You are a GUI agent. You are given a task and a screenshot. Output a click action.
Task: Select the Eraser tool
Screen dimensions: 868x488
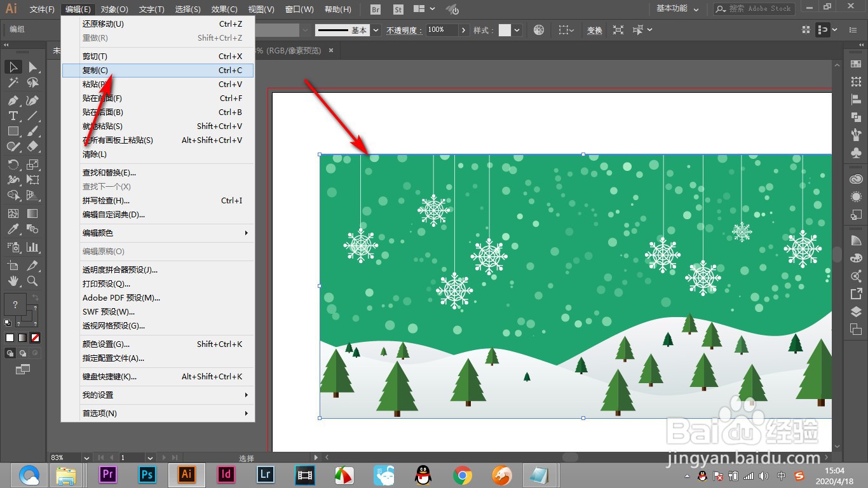[33, 146]
